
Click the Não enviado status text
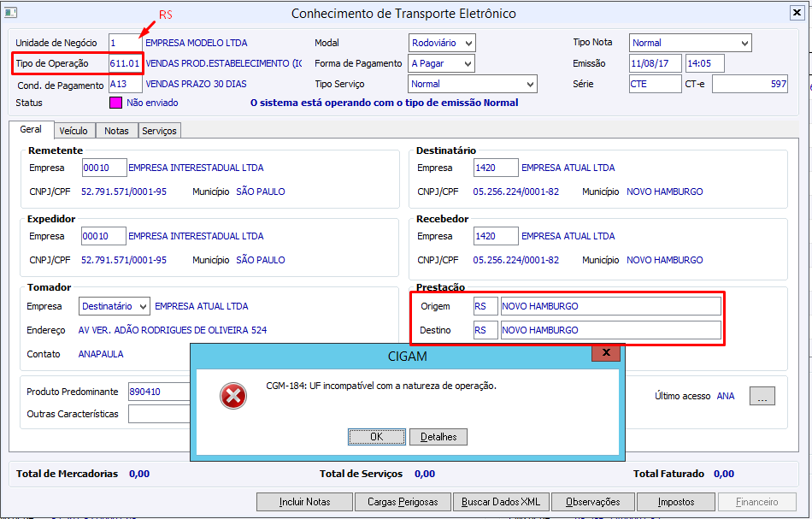pos(152,103)
